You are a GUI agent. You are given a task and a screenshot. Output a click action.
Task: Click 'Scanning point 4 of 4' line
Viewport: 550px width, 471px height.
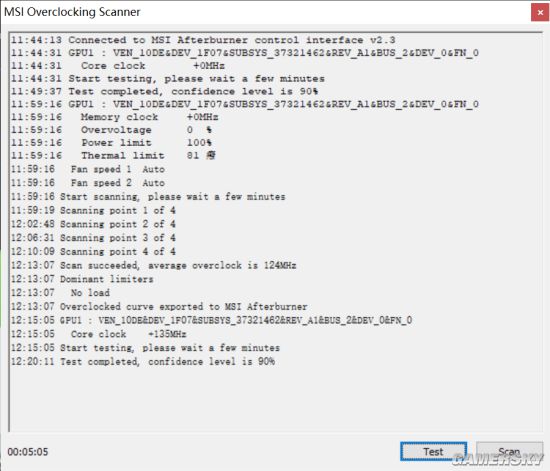[93, 251]
